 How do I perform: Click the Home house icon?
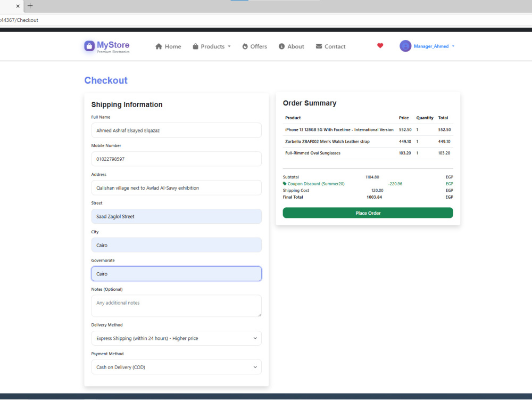click(159, 46)
